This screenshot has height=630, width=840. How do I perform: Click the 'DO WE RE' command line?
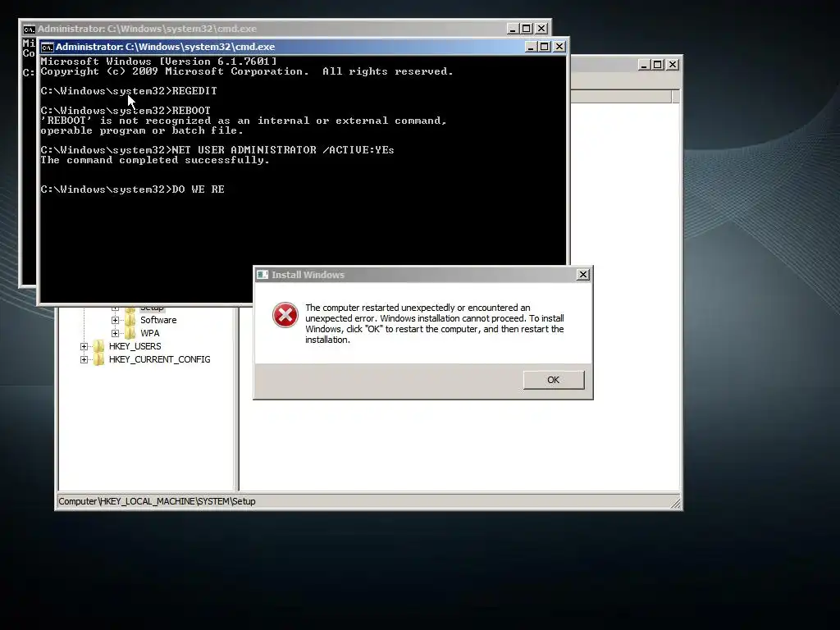[x=132, y=189]
